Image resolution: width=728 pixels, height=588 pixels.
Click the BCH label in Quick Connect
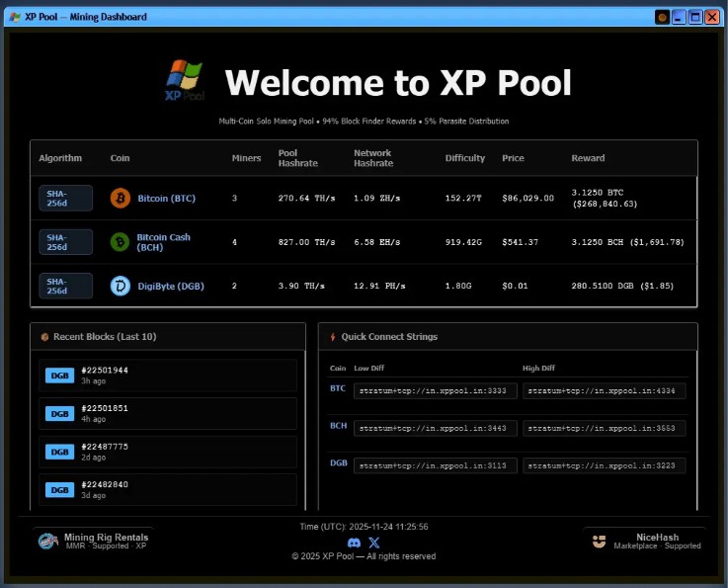click(338, 426)
